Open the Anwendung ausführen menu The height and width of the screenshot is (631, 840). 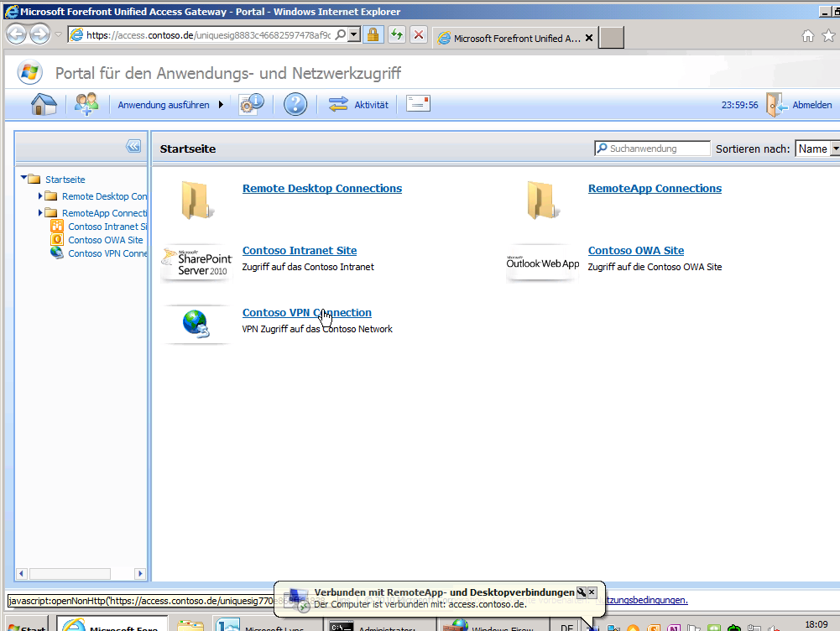tap(170, 105)
